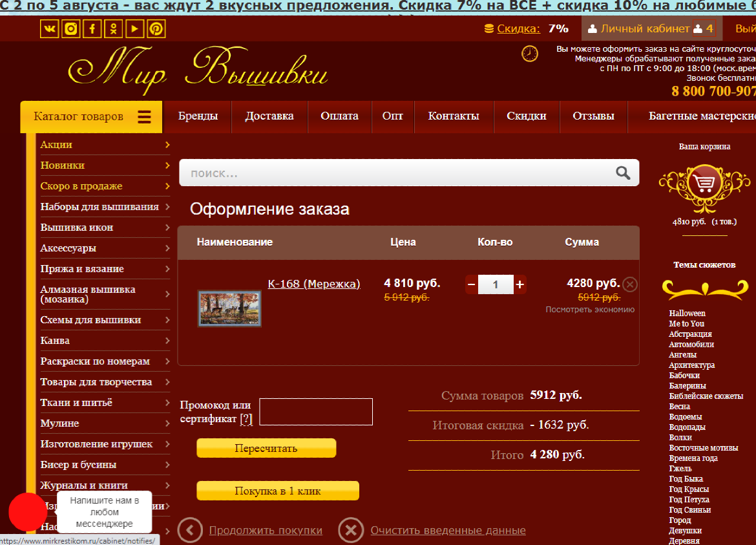Open the YouTube channel icon
This screenshot has height=545, width=756.
[135, 29]
